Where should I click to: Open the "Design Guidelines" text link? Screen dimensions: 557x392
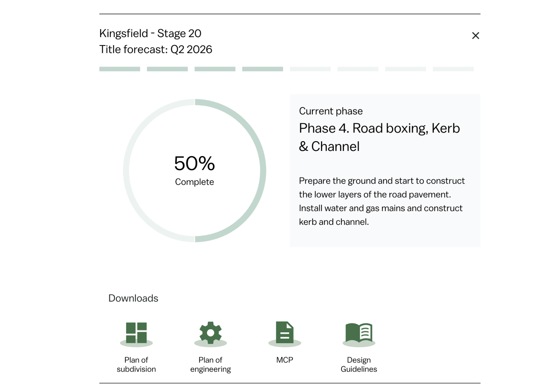[x=359, y=364]
